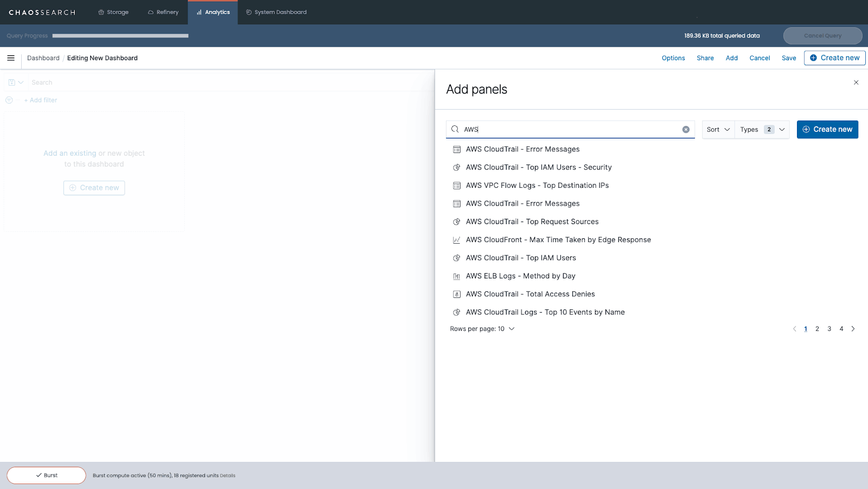
Task: Click the line chart icon for CloudFront panel
Action: (456, 239)
